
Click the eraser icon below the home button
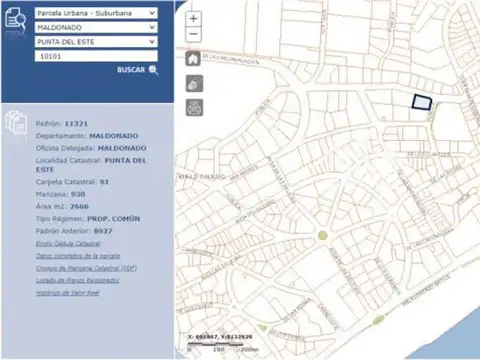click(x=194, y=83)
